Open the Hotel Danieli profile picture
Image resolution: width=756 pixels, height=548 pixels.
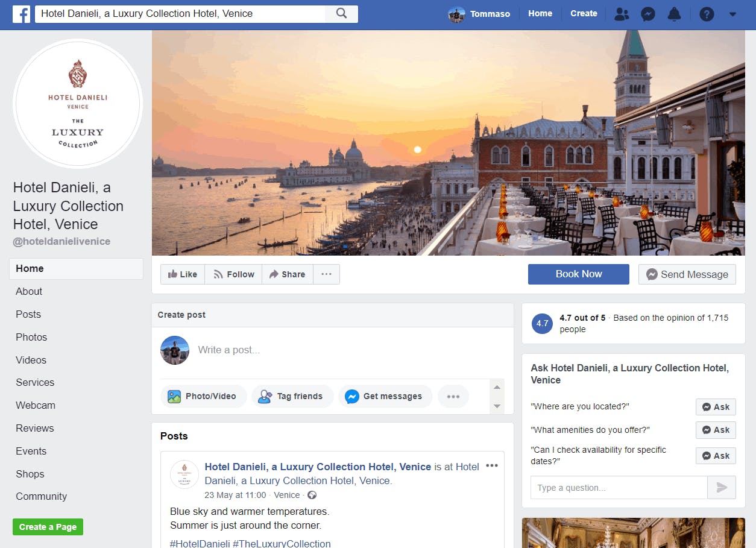tap(78, 104)
